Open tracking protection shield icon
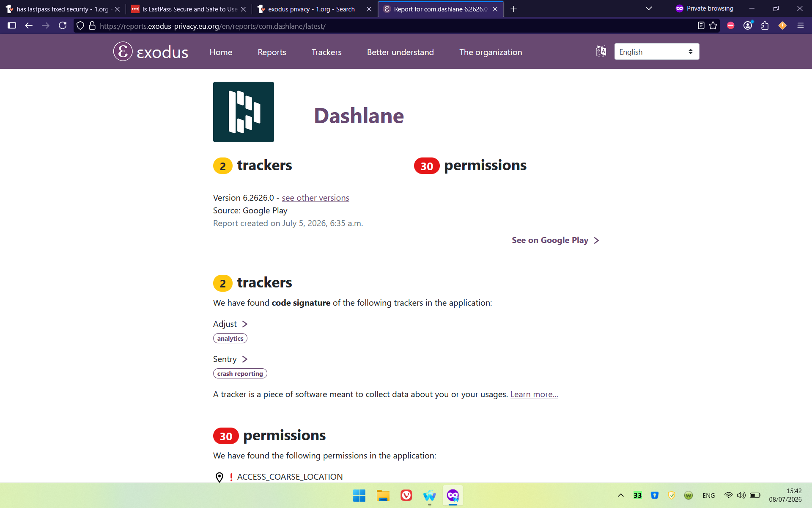Screen dimensions: 812x508 click(x=80, y=26)
